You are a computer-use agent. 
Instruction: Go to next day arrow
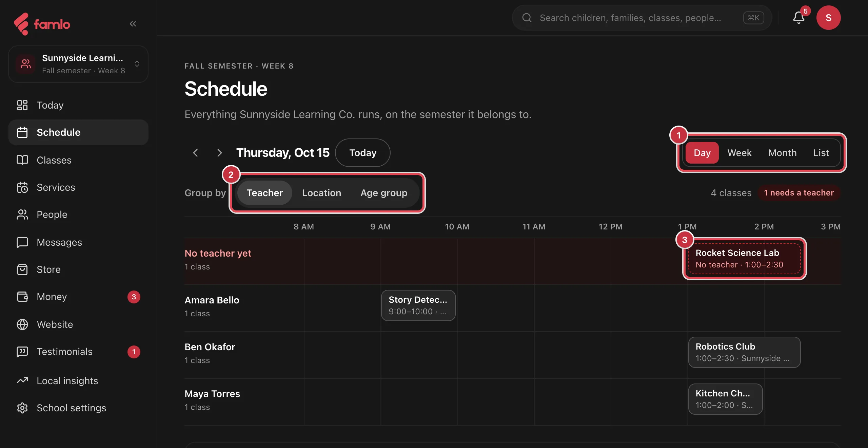(x=219, y=153)
